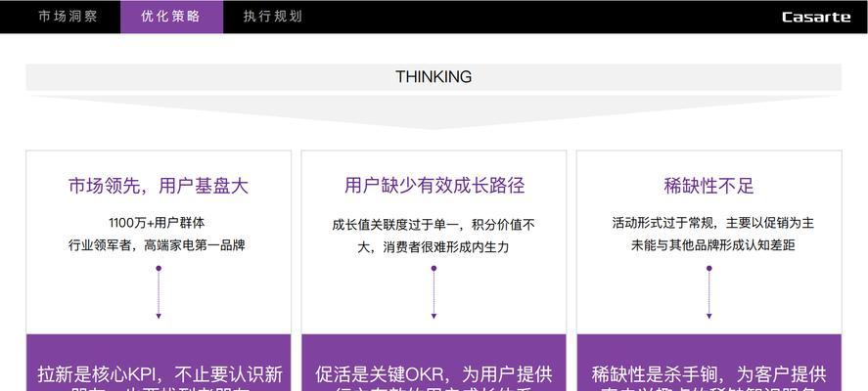868x391 pixels.
Task: Click purple text 促活是关键OKR
Action: coord(381,374)
